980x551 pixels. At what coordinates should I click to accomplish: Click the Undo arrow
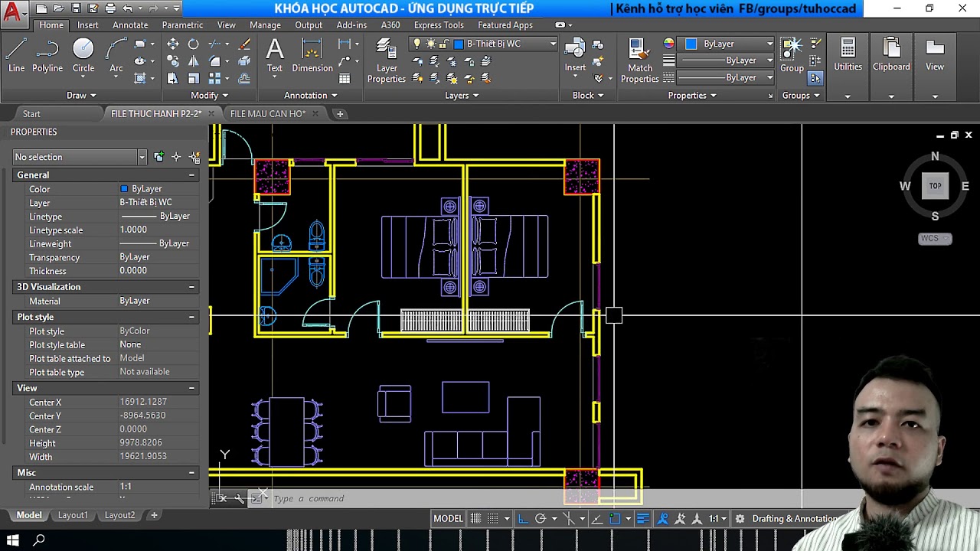point(128,8)
